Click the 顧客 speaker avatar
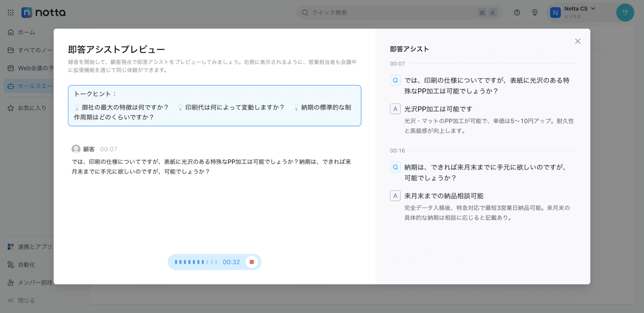 76,149
